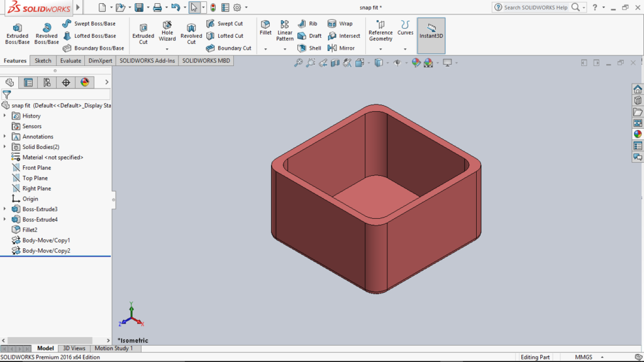Viewport: 644px width, 362px height.
Task: Choose Swept Boss/Base feature
Action: (x=89, y=23)
